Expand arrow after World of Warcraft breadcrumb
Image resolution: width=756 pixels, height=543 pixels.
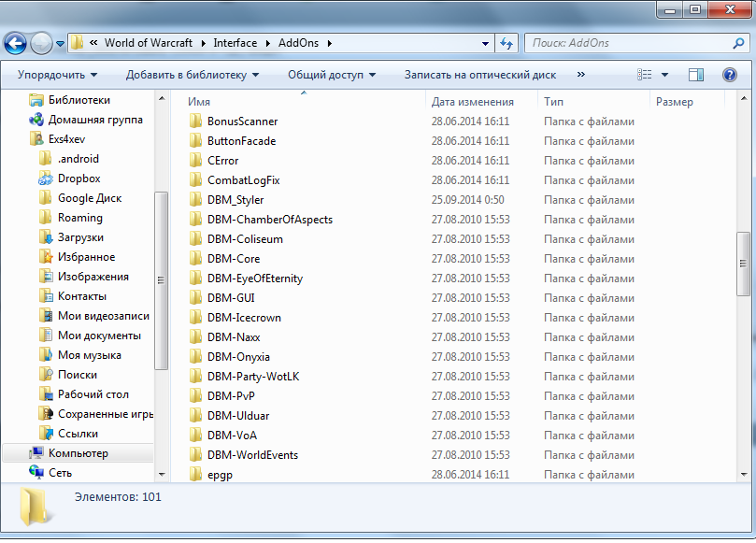click(x=203, y=43)
